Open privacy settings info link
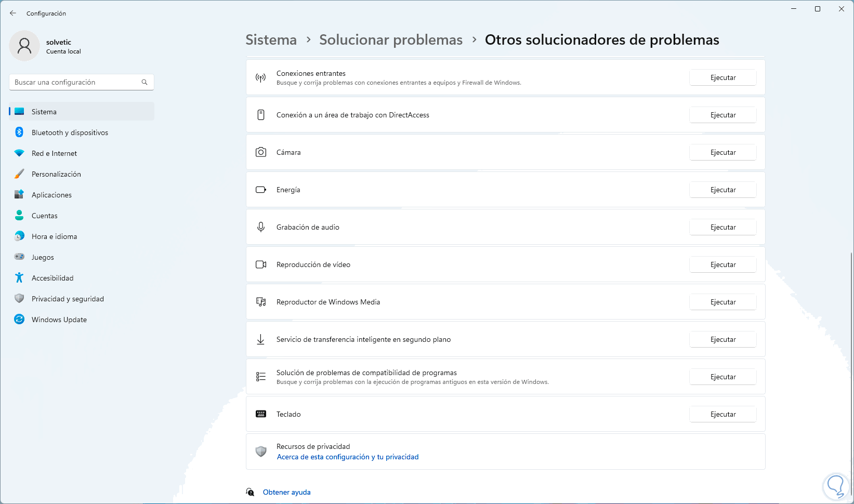 point(347,457)
